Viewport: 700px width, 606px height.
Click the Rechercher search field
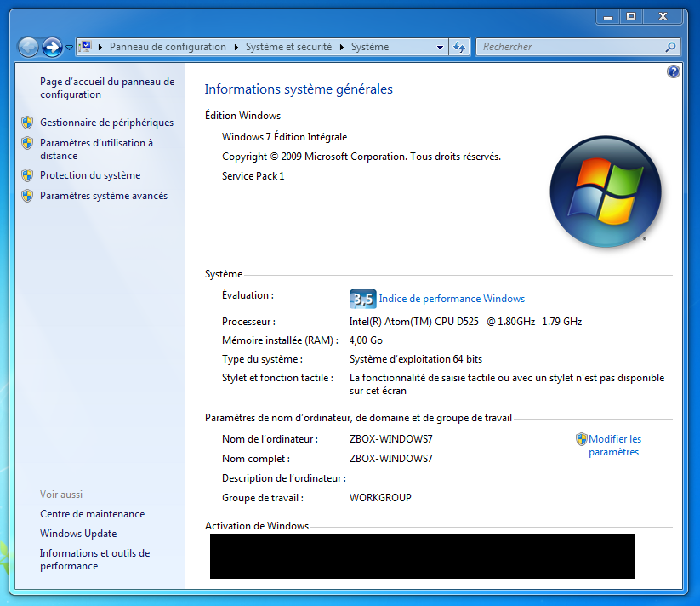570,48
